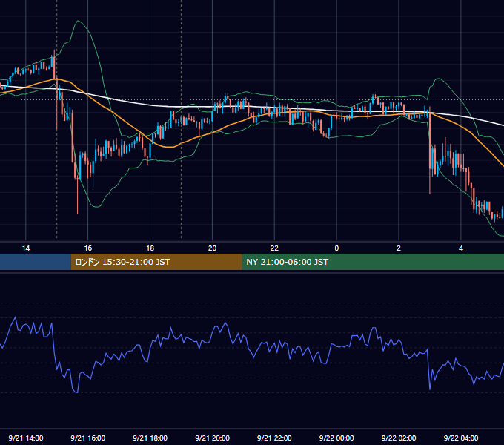The width and height of the screenshot is (504, 445).
Task: Click the 9/21 18:00 date label
Action: 150,438
